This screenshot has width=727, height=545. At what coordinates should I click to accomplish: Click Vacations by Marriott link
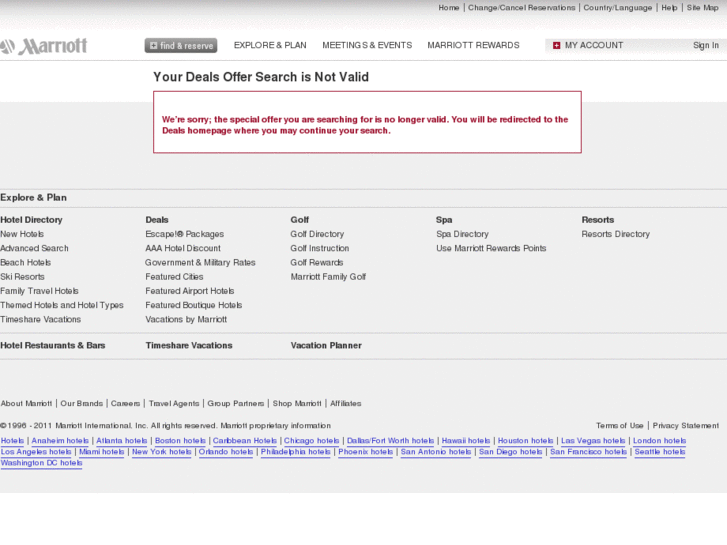tap(186, 320)
